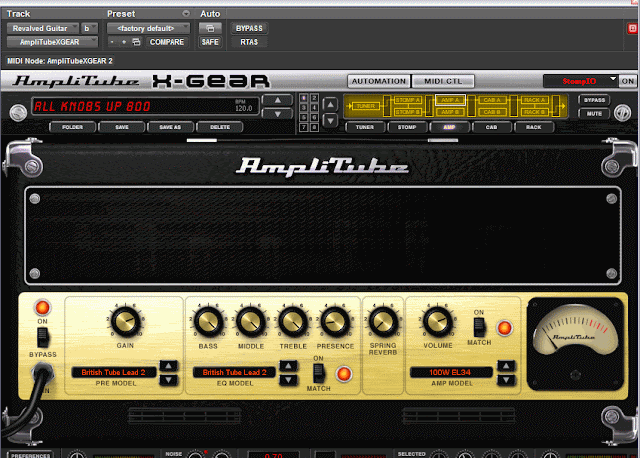Open the AmpliTubeXGEAR plug-in selector
This screenshot has width=640, height=458.
click(53, 42)
